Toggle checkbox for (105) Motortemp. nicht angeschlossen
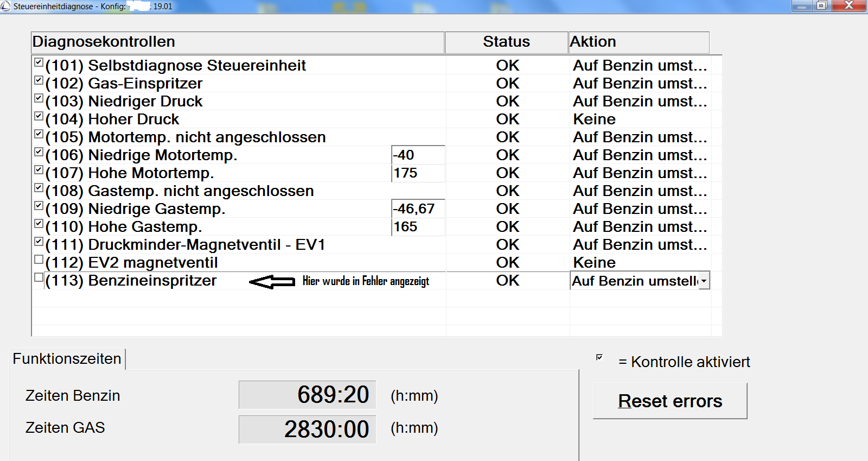This screenshot has width=868, height=461. (x=39, y=134)
